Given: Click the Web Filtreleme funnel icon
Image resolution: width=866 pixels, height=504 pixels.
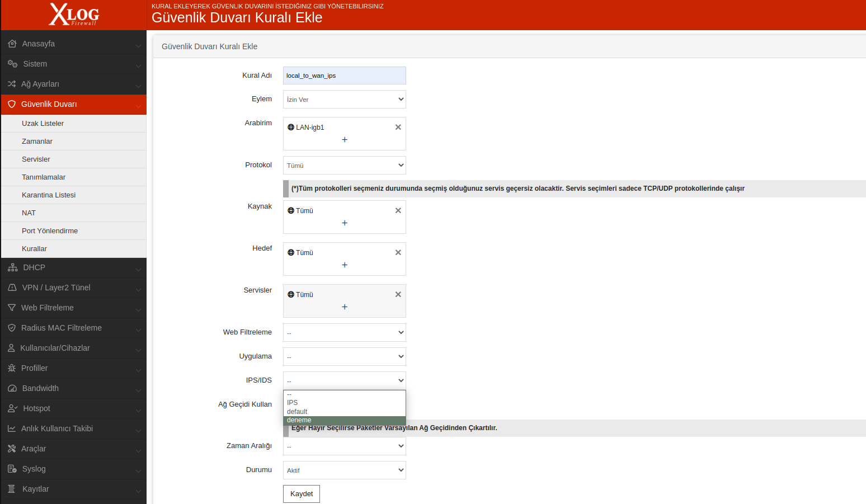Looking at the screenshot, I should coord(12,308).
